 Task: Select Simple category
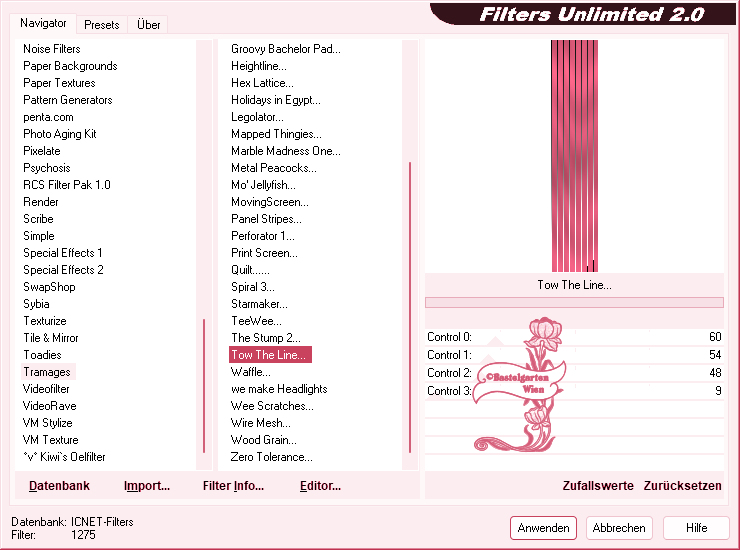coord(39,236)
